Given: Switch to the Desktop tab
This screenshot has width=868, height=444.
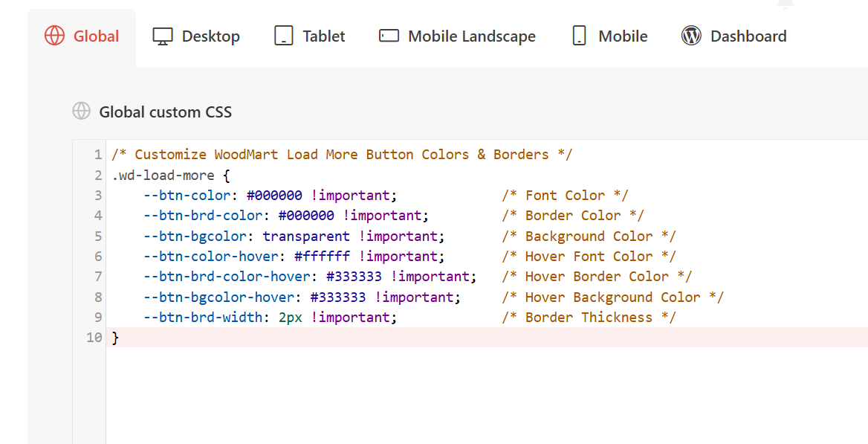Looking at the screenshot, I should (x=196, y=36).
